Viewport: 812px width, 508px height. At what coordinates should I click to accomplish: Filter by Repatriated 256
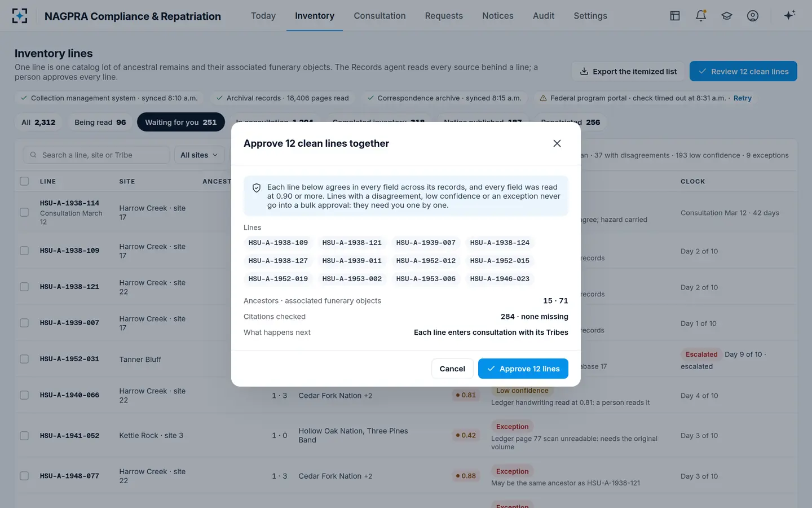point(571,122)
